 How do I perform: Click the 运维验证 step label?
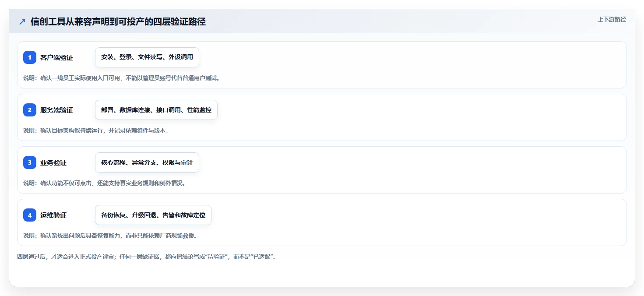(x=53, y=215)
